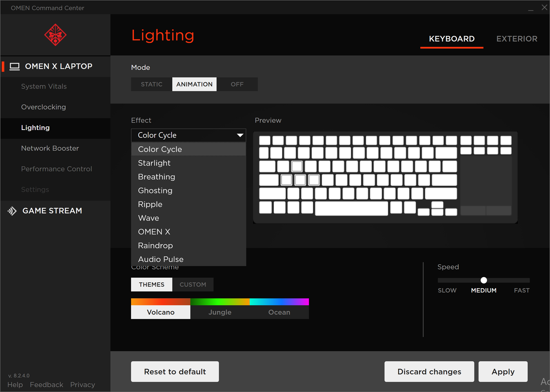The width and height of the screenshot is (550, 392).
Task: Click the spacebar key in keyboard preview
Action: point(351,208)
